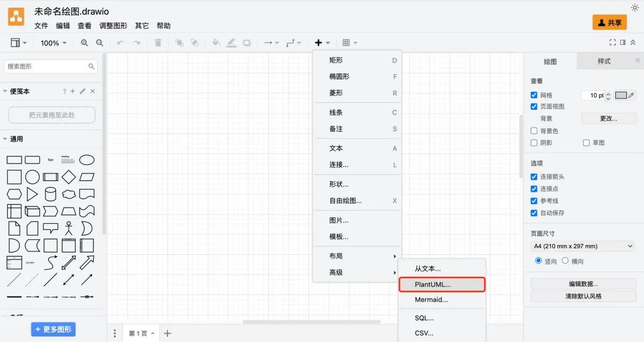Click the 更多图形 button
The width and height of the screenshot is (644, 342).
click(x=54, y=329)
